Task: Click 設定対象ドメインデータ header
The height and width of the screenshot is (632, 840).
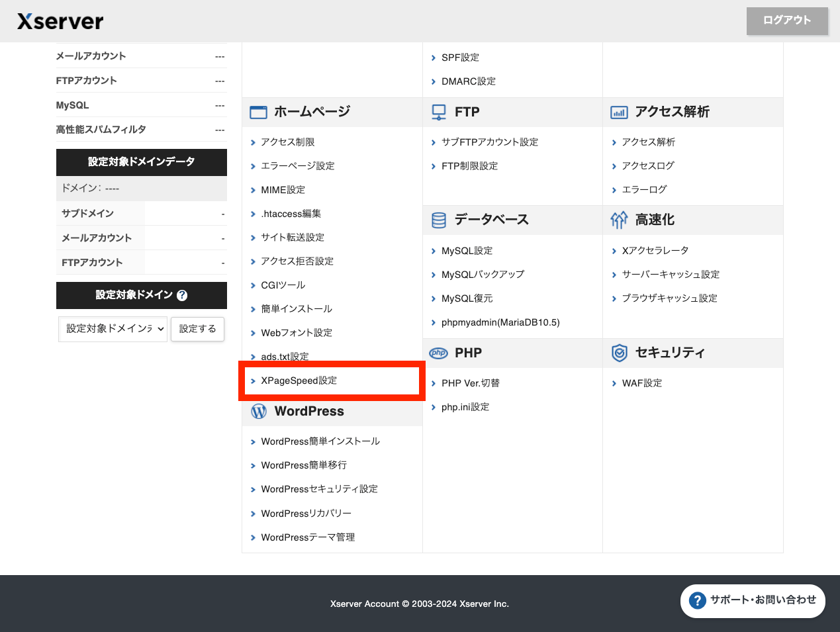Action: click(x=142, y=162)
